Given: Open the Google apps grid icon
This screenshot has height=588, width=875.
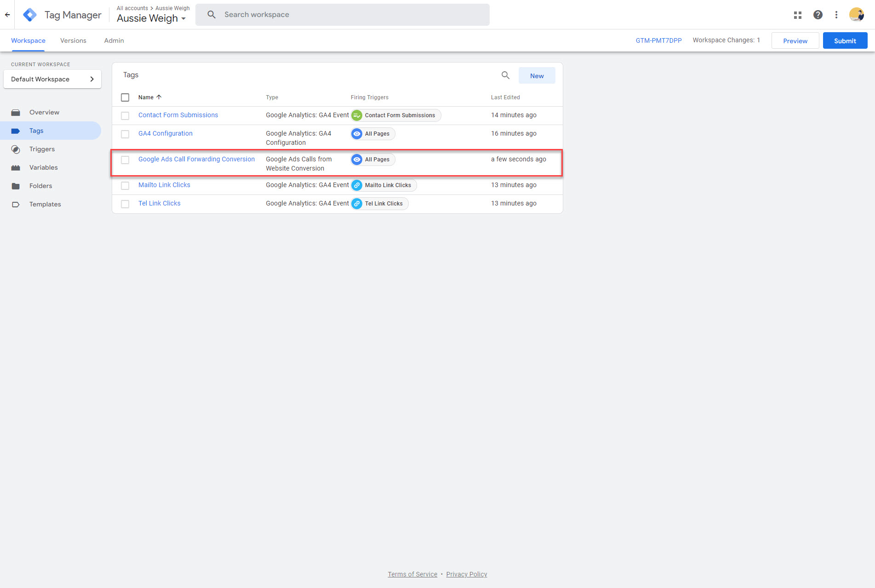Looking at the screenshot, I should pos(797,15).
